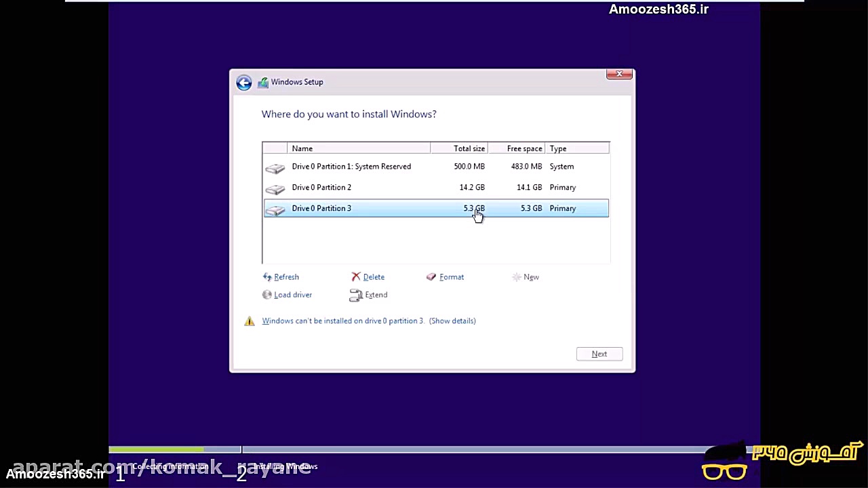Click the back arrow in Windows Setup
Image resolution: width=868 pixels, height=488 pixels.
[x=243, y=83]
